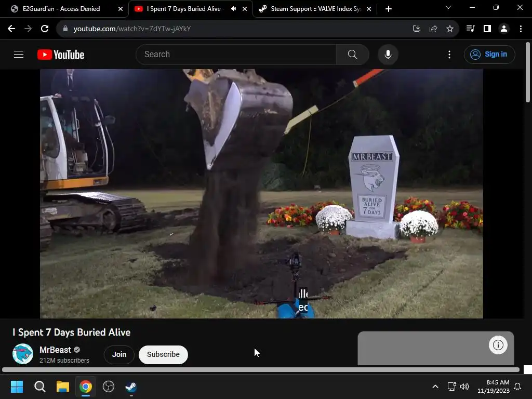The height and width of the screenshot is (399, 532).
Task: Open notifications bell icon
Action: (517, 387)
